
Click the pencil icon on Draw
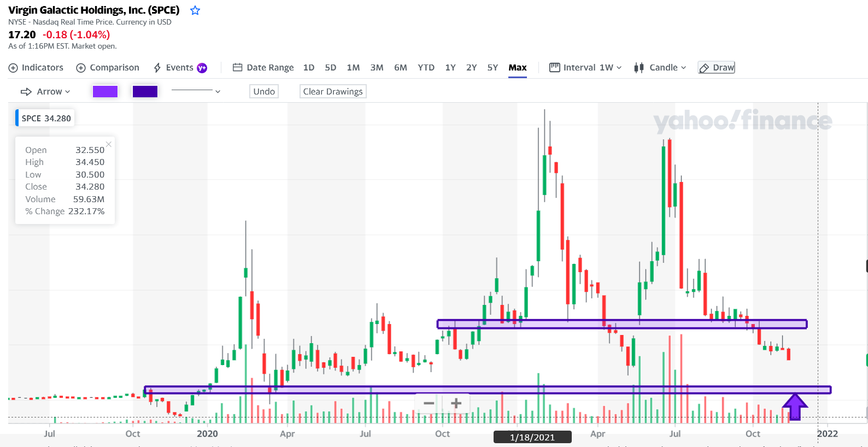(705, 68)
